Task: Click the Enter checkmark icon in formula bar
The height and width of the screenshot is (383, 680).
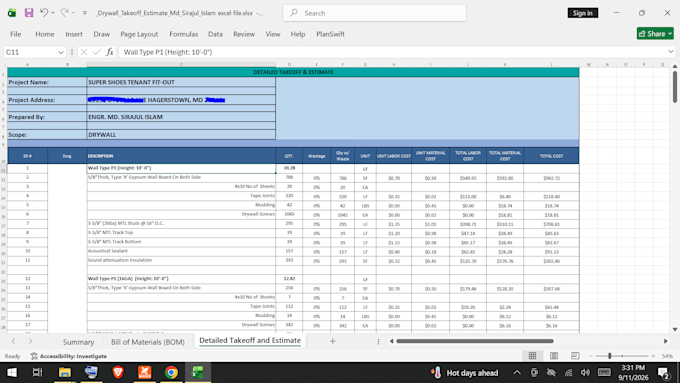Action: pos(97,52)
